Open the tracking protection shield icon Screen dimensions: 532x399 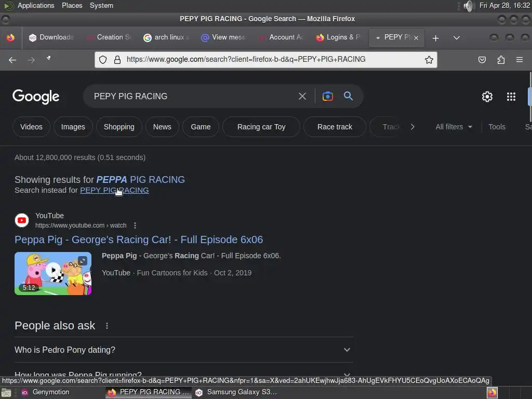pos(103,60)
